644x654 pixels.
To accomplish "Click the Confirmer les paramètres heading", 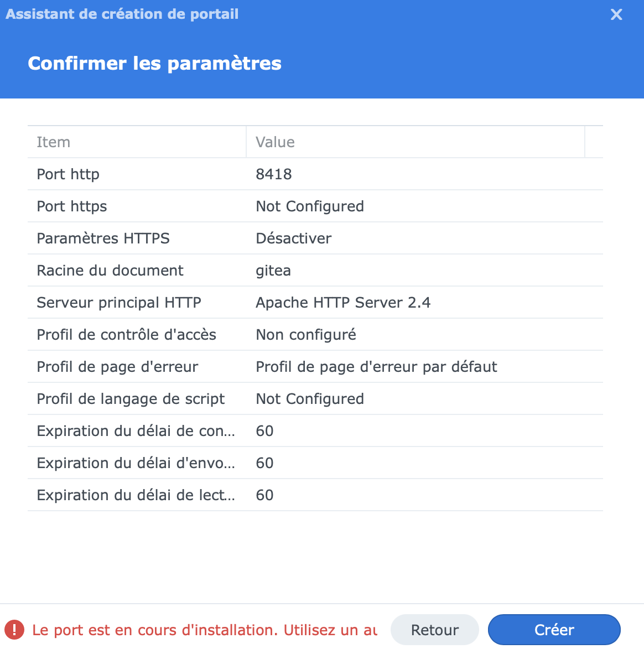I will 154,64.
